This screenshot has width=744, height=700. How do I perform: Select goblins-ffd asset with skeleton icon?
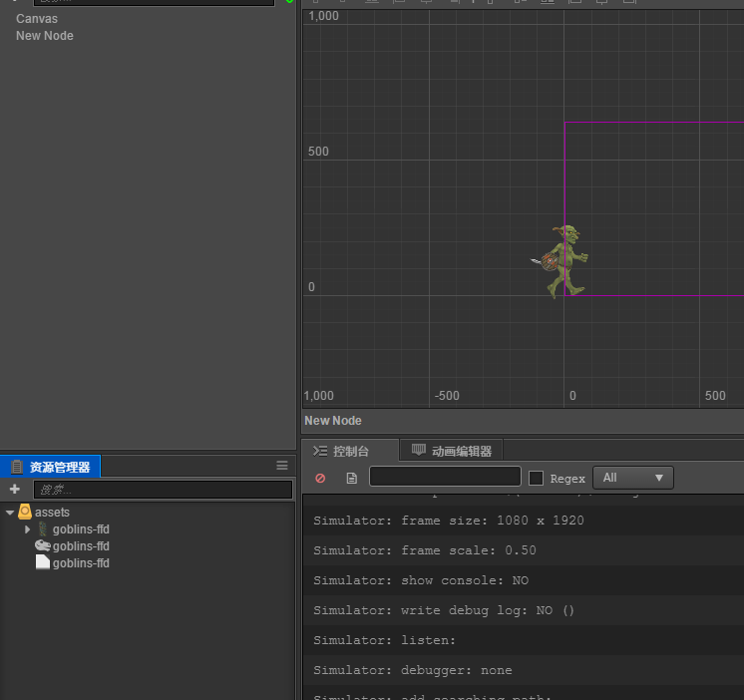tap(72, 545)
